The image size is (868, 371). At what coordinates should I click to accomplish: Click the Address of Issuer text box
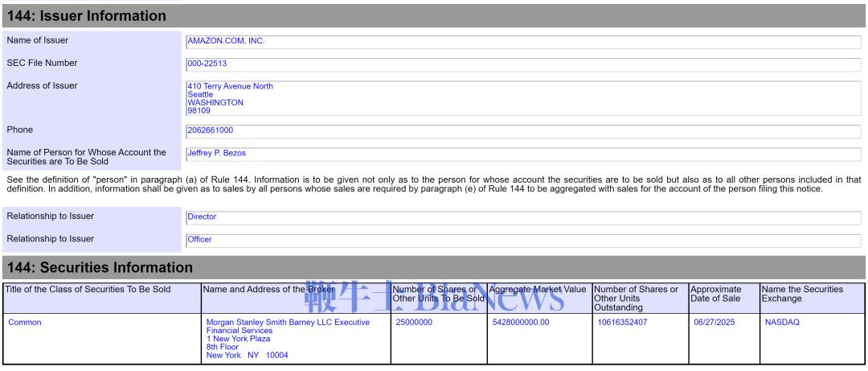(x=523, y=98)
